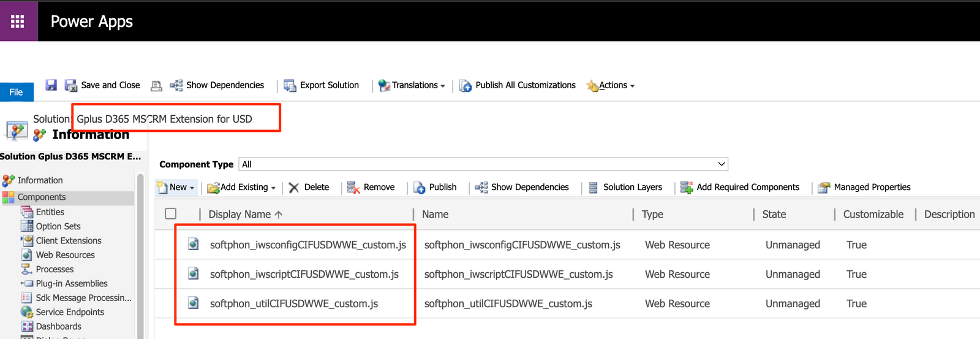The width and height of the screenshot is (980, 339).
Task: Open Processes in the tree
Action: [x=55, y=269]
